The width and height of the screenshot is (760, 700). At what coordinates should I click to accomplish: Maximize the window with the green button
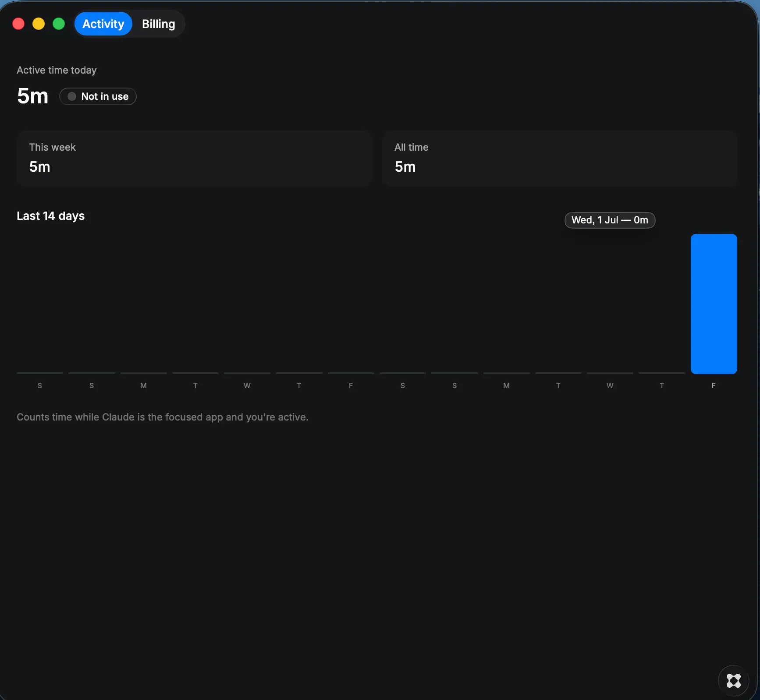click(59, 24)
